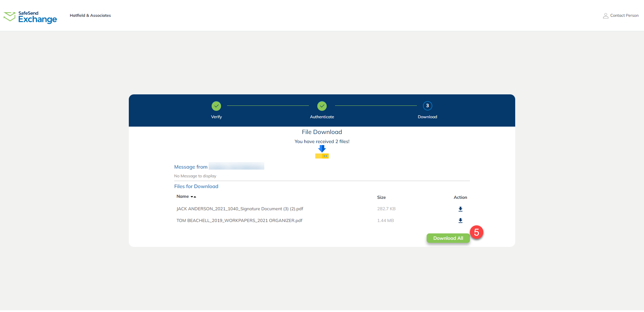The height and width of the screenshot is (312, 644).
Task: Click the green Verify checkmark icon
Action: point(216,105)
